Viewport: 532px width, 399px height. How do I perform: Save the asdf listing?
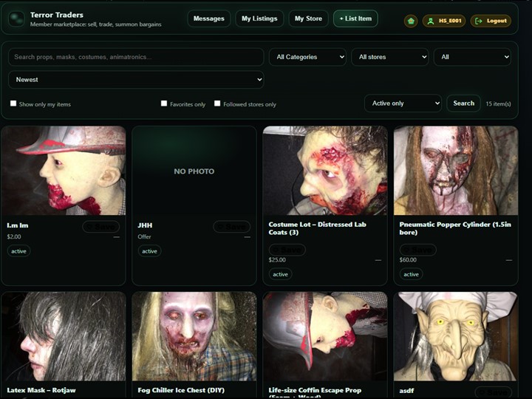494,392
